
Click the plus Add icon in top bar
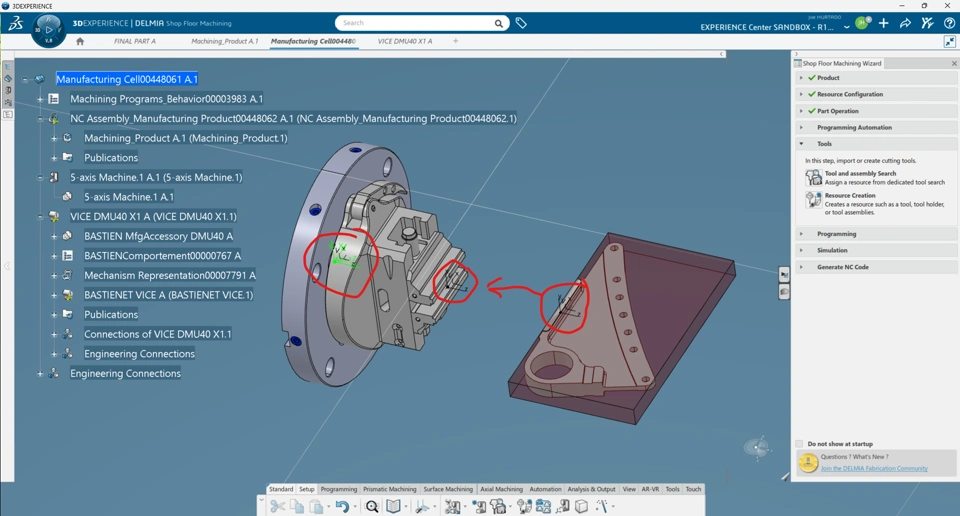coord(883,23)
